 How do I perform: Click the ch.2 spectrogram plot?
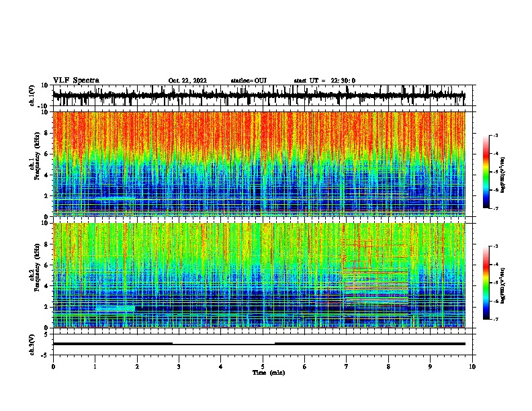pos(259,275)
